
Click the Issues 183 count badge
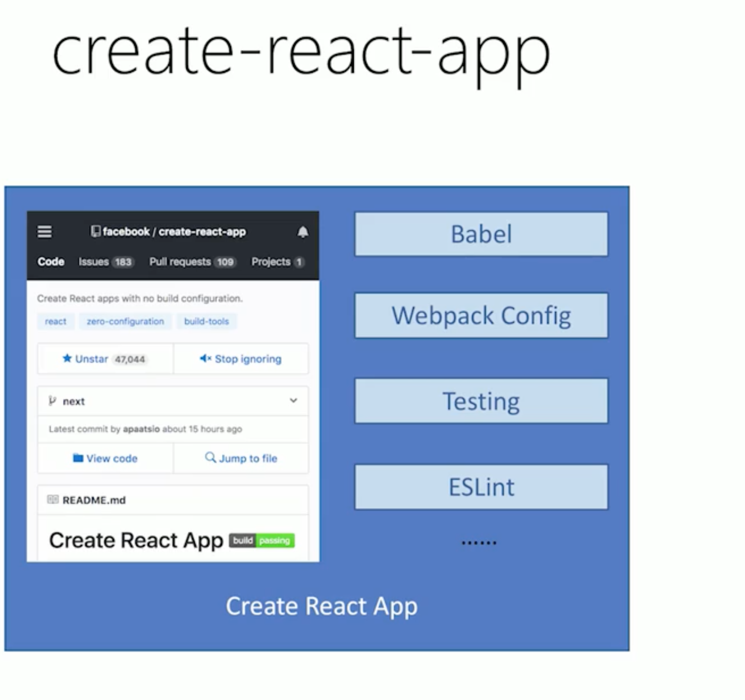[123, 262]
